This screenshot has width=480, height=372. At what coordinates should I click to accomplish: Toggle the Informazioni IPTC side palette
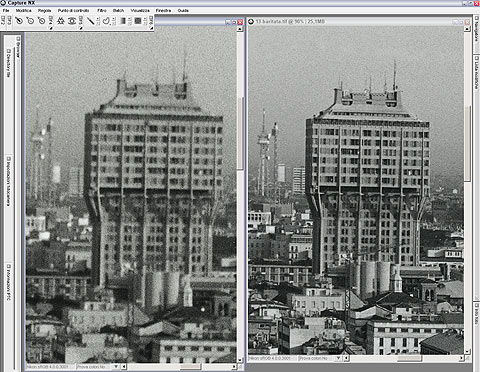(9, 282)
